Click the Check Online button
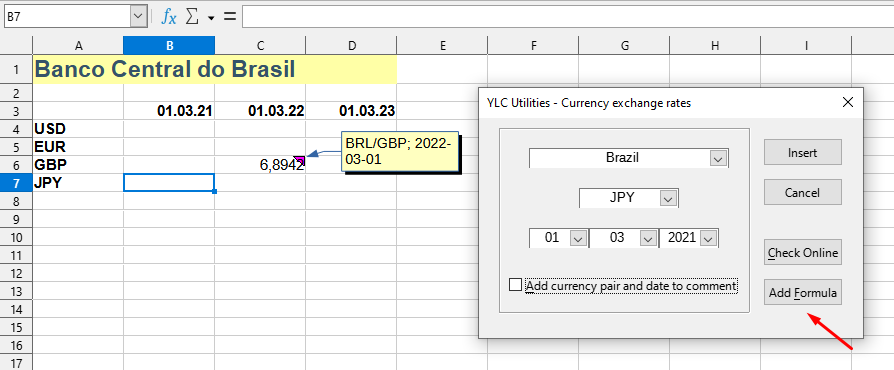The width and height of the screenshot is (894, 370). (803, 253)
